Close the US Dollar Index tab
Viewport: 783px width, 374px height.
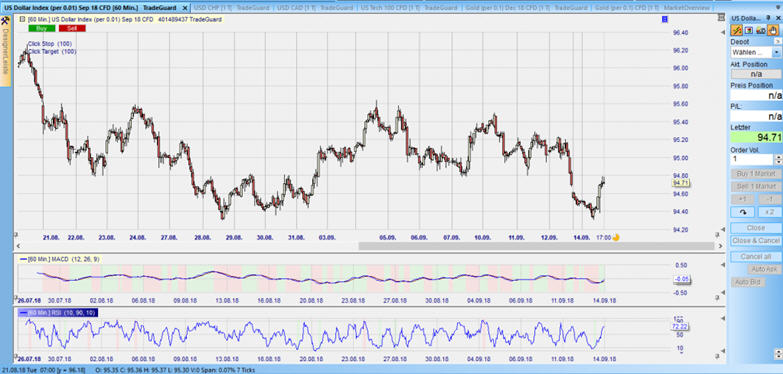click(x=185, y=8)
